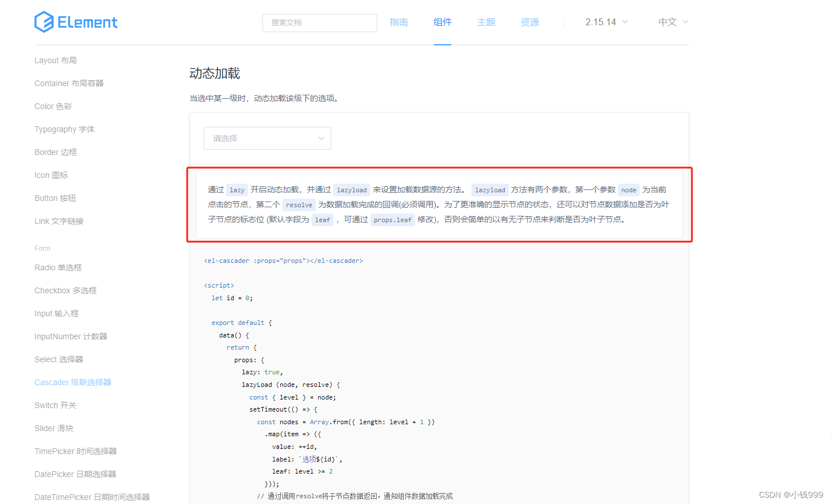Click the 'Form' sidebar group label

coord(42,249)
